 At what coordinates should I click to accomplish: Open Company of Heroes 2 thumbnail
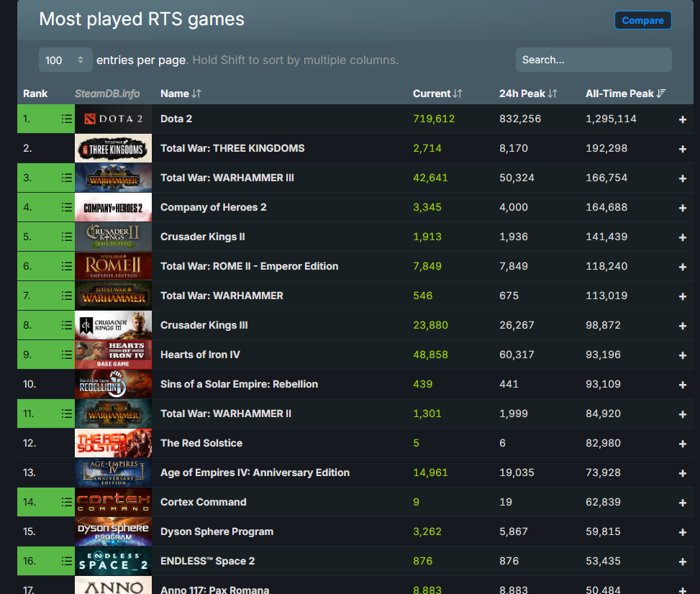(114, 207)
